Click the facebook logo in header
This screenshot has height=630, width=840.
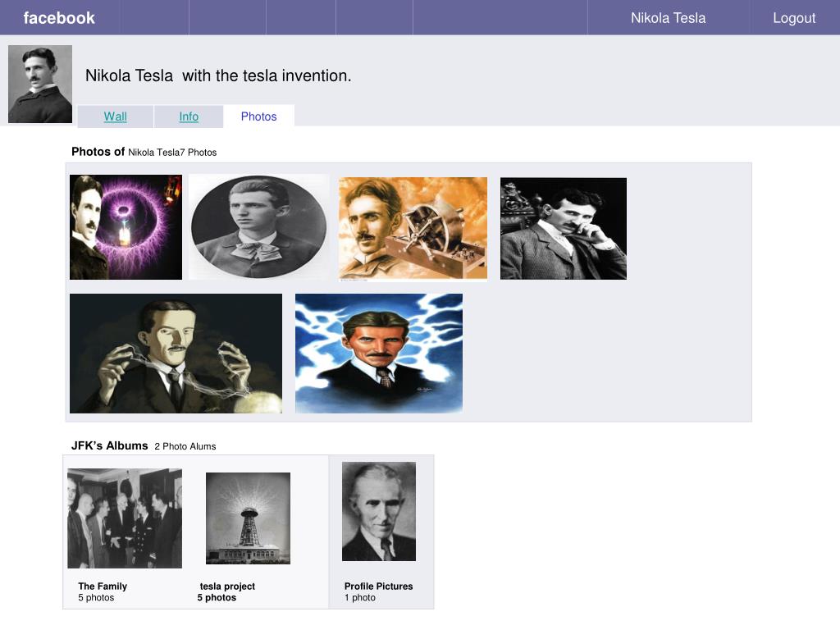[59, 18]
